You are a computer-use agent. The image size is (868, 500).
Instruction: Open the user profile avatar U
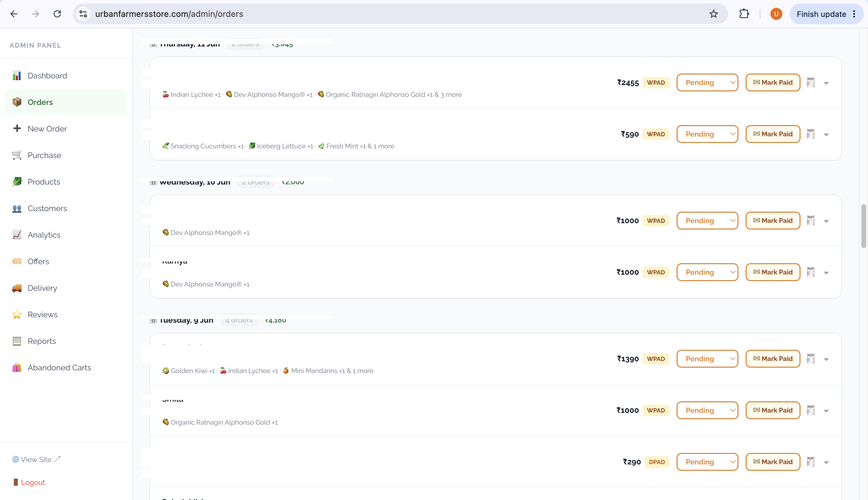[776, 14]
